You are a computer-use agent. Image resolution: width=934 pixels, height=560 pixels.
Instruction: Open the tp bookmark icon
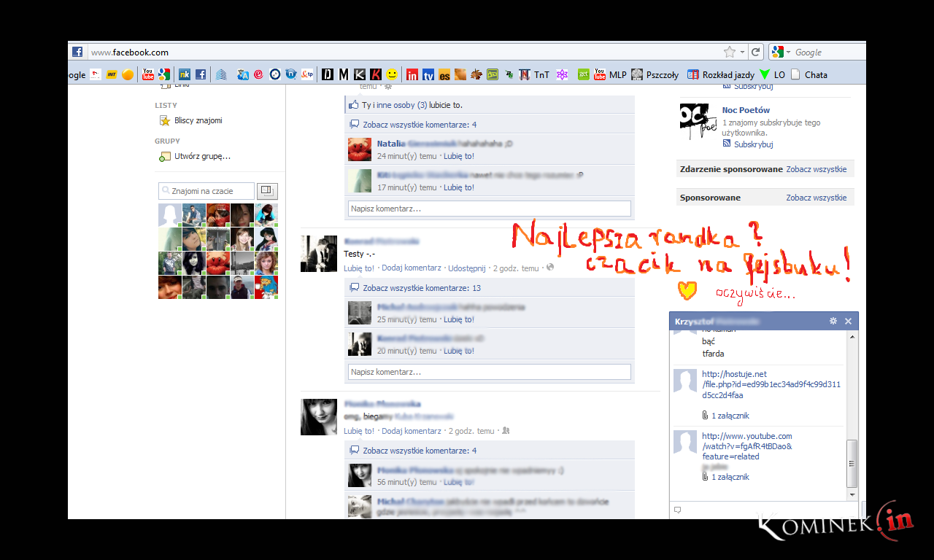(307, 74)
